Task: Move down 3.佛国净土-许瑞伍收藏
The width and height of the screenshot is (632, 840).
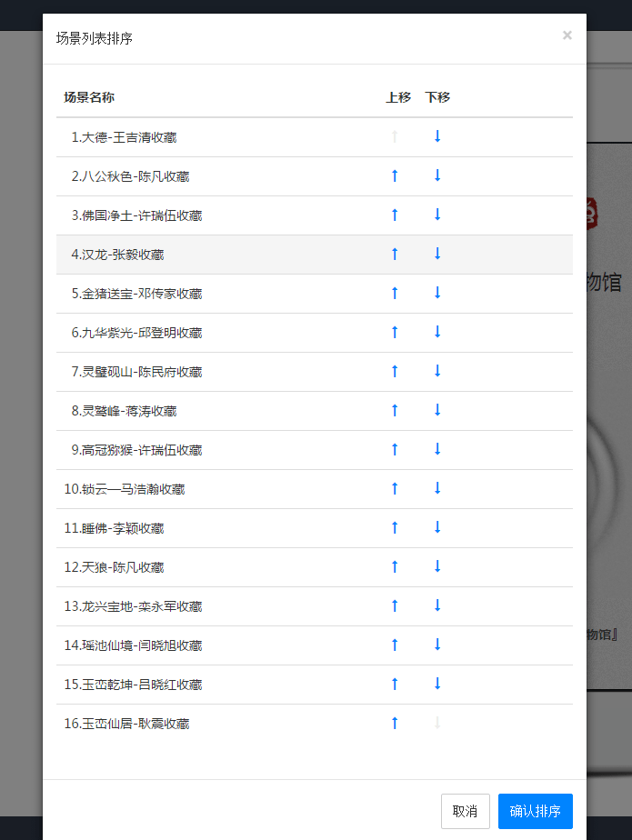Action: click(437, 215)
